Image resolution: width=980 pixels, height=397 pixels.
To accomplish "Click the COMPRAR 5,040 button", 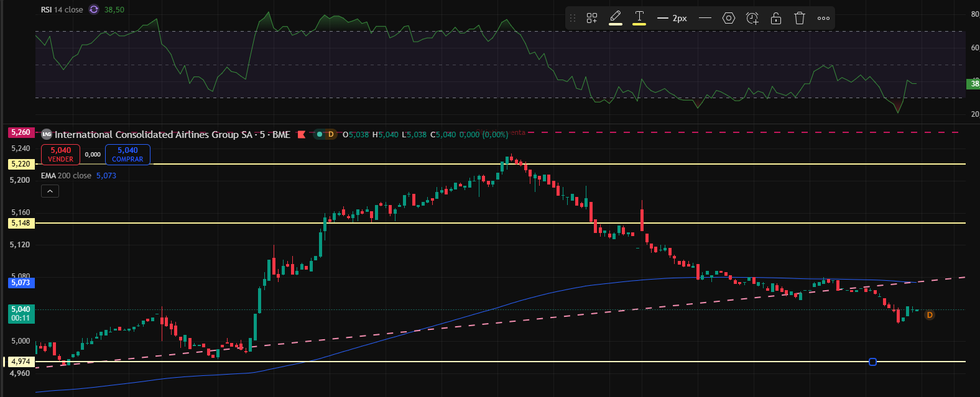I will click(127, 154).
